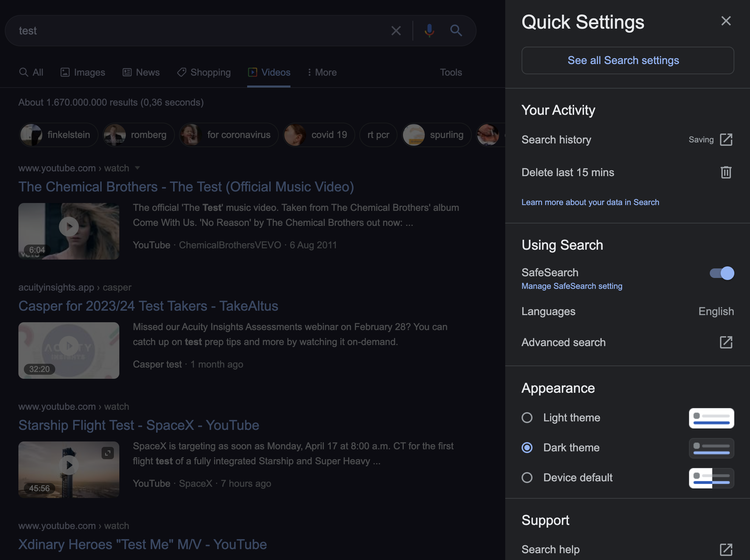Image resolution: width=750 pixels, height=560 pixels.
Task: Toggle the SafeSearch switch off
Action: click(x=722, y=273)
